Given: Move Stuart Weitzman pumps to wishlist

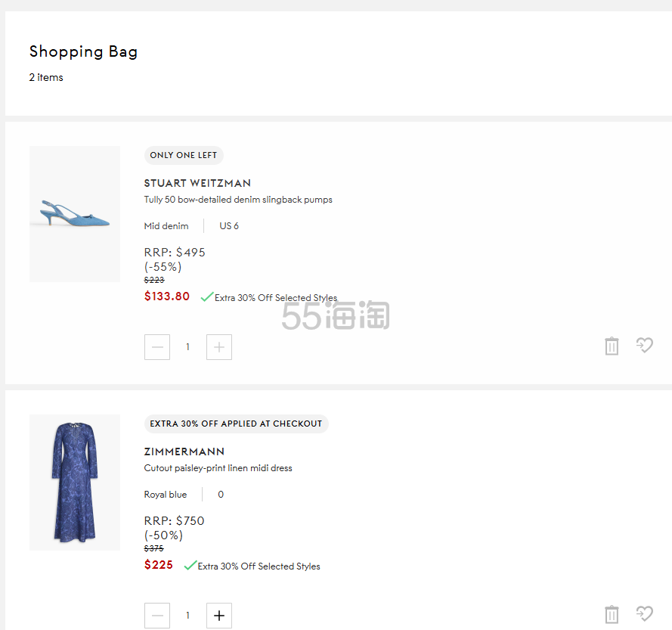Looking at the screenshot, I should (x=644, y=346).
